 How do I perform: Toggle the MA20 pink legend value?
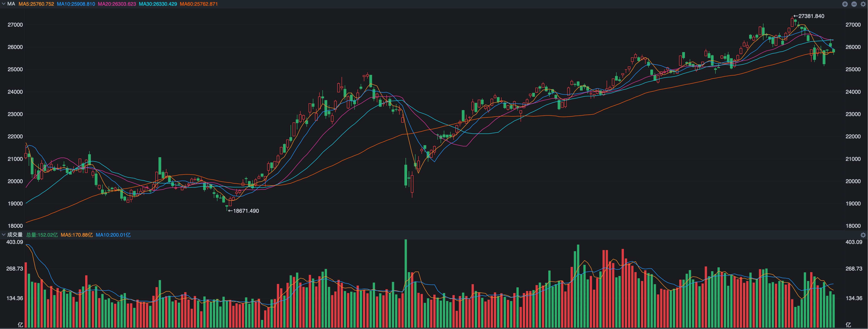[x=117, y=4]
